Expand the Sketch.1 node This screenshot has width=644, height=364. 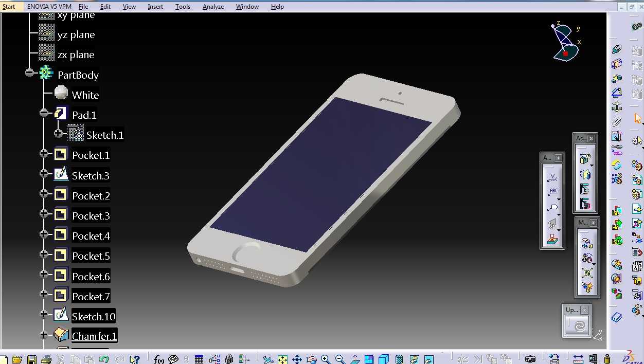tap(59, 134)
